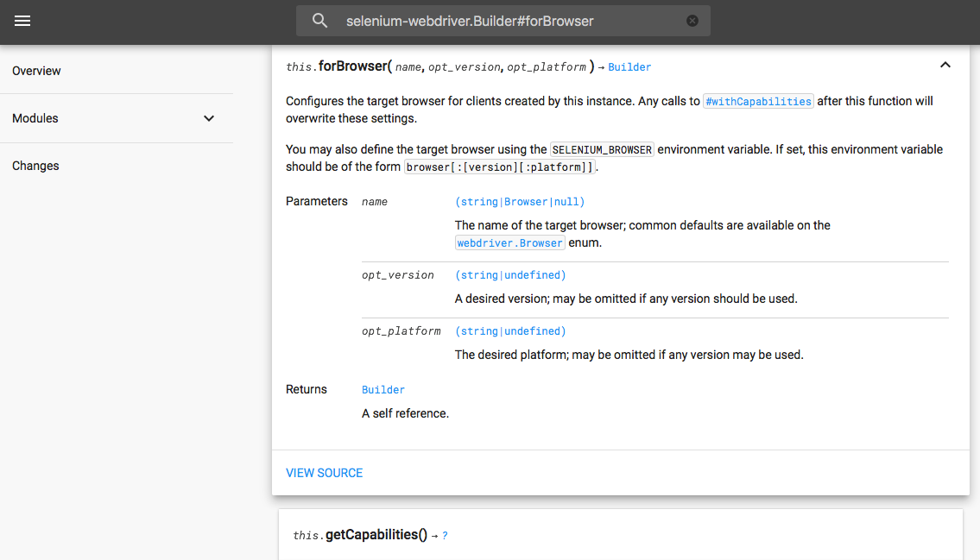Click the SELENIUM_BROWSER environment variable code snippet
Image resolution: width=980 pixels, height=560 pixels.
[602, 148]
